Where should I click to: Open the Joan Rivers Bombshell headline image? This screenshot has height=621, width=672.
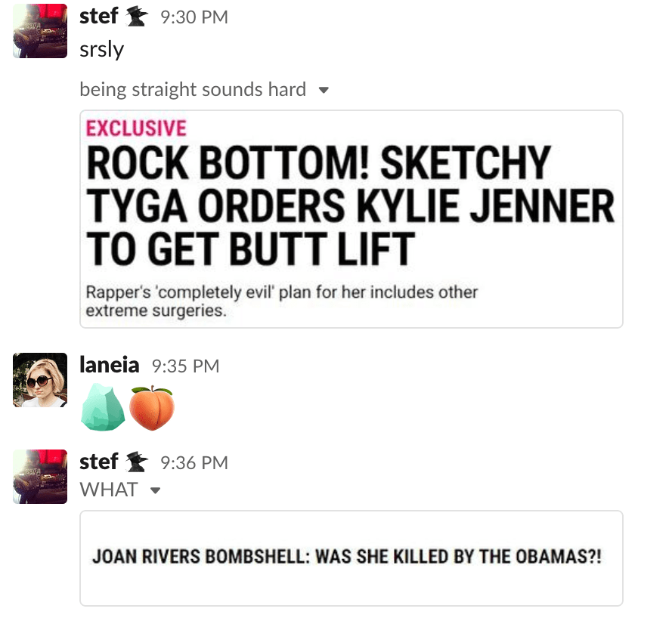351,558
